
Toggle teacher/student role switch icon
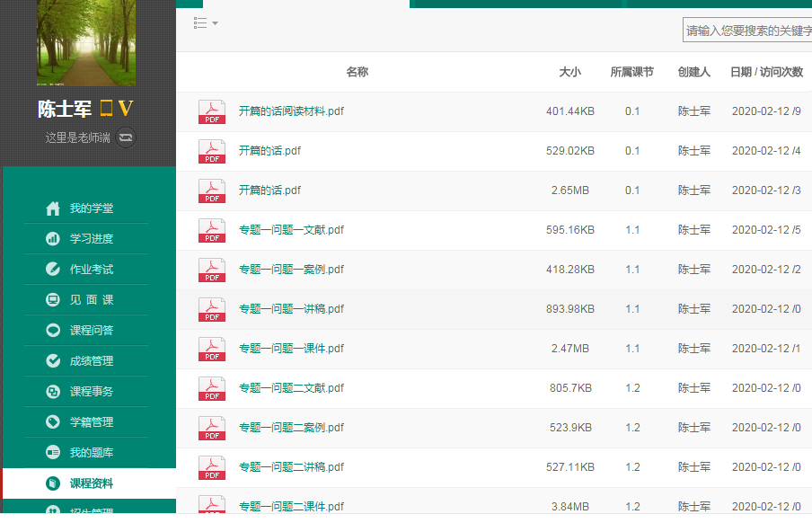126,137
